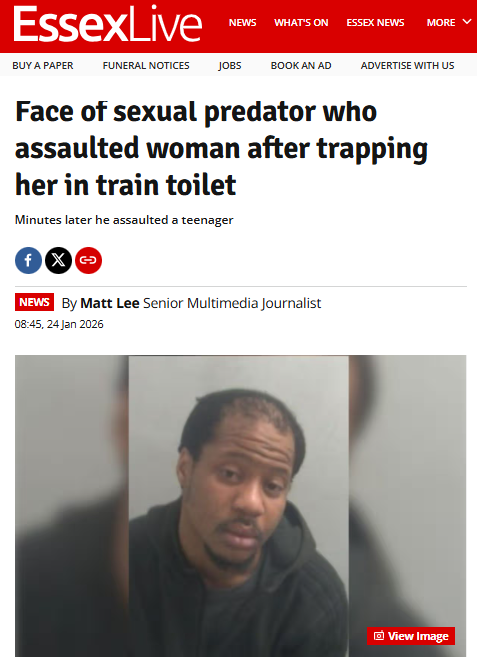Click the EssexLive logo
The height and width of the screenshot is (664, 477).
(108, 24)
